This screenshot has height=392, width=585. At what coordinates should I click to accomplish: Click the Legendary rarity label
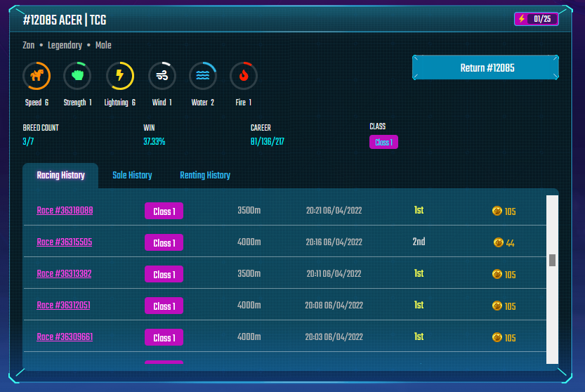[65, 45]
